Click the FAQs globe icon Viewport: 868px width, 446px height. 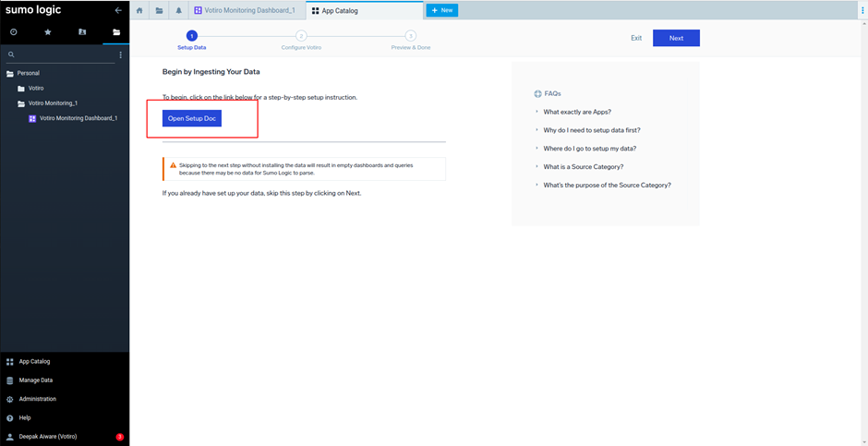click(x=537, y=93)
